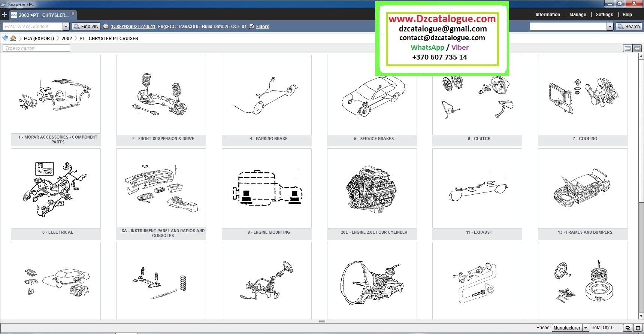Open the Settings menu
The width and height of the screenshot is (644, 334).
[x=604, y=15]
